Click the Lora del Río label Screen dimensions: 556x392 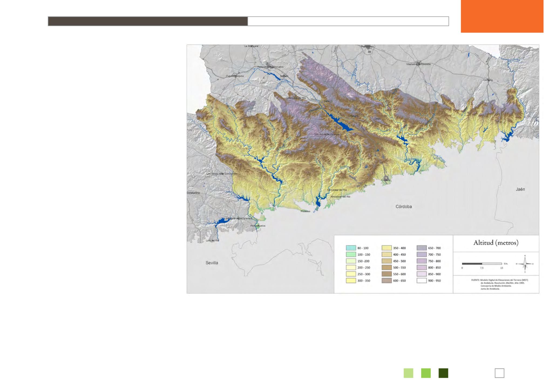[212, 240]
